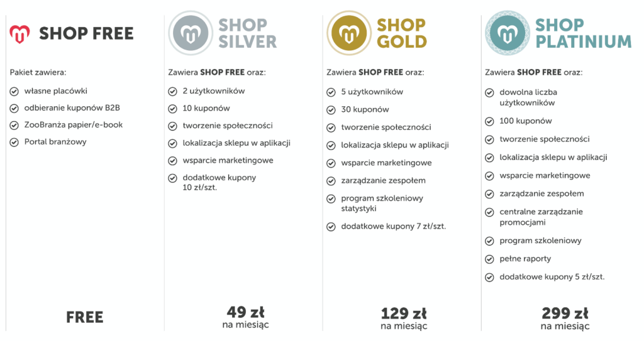This screenshot has width=644, height=341.
Task: Click checkmark beside pełne raporty
Action: 489,259
